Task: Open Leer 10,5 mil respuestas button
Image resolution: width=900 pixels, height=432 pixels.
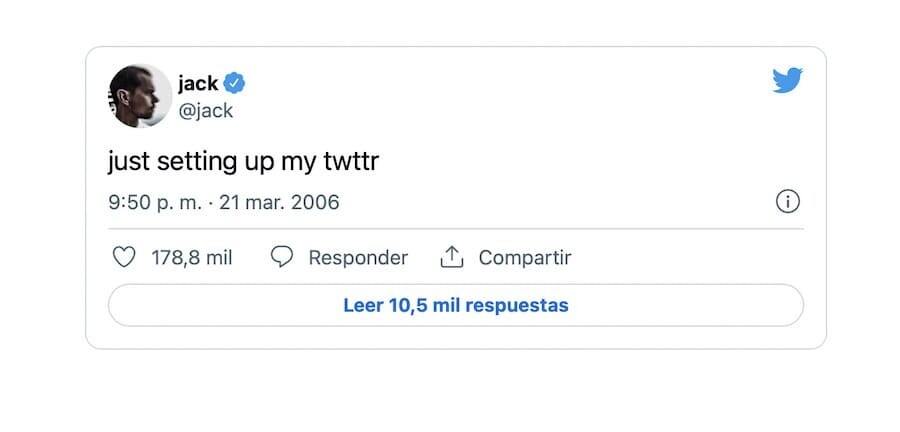Action: click(x=456, y=305)
